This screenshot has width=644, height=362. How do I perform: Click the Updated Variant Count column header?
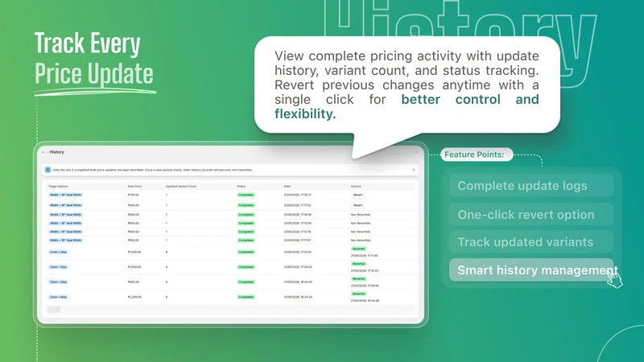180,187
